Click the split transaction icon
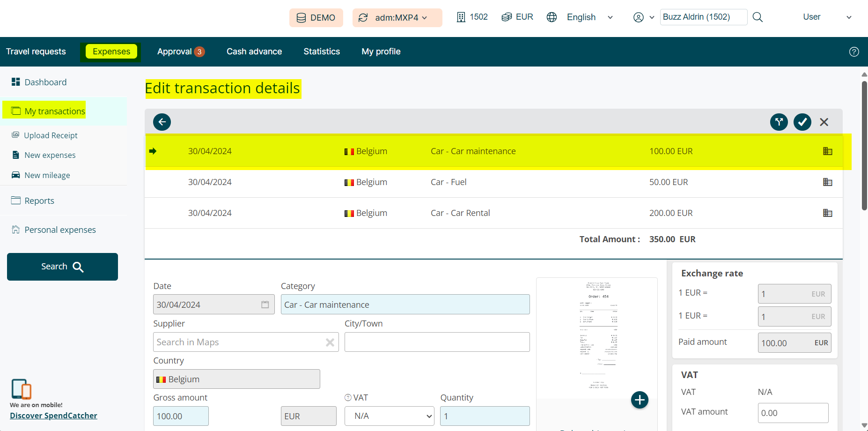The height and width of the screenshot is (431, 868). [x=779, y=122]
